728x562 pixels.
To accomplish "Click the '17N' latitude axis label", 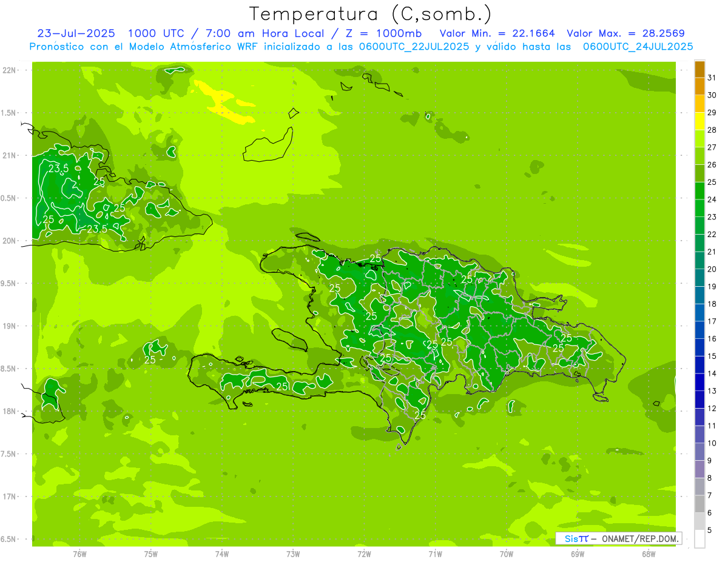I will [8, 497].
